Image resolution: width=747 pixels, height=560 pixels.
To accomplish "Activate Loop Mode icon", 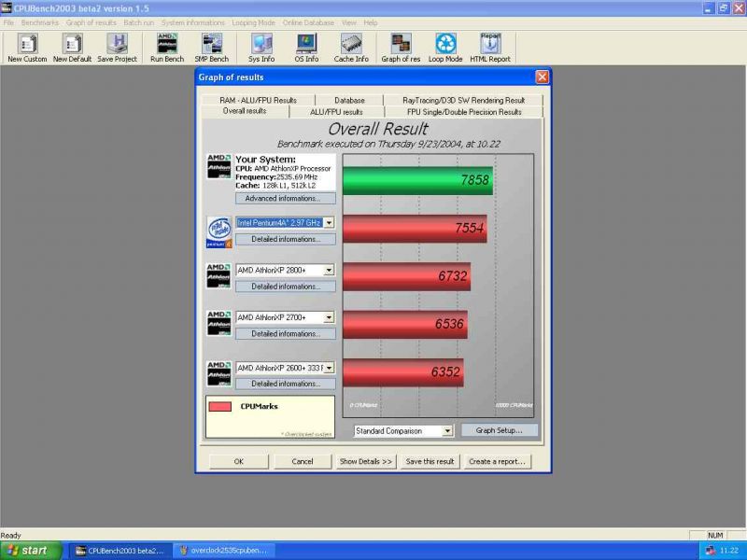I will (445, 48).
